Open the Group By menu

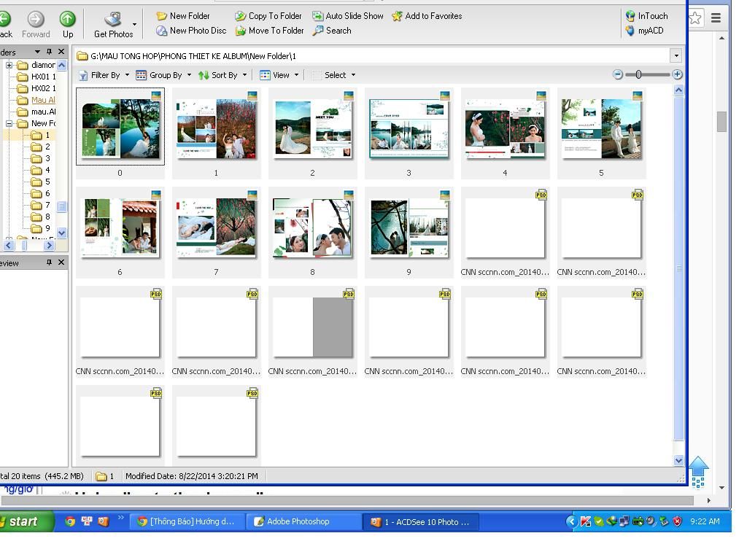point(163,75)
